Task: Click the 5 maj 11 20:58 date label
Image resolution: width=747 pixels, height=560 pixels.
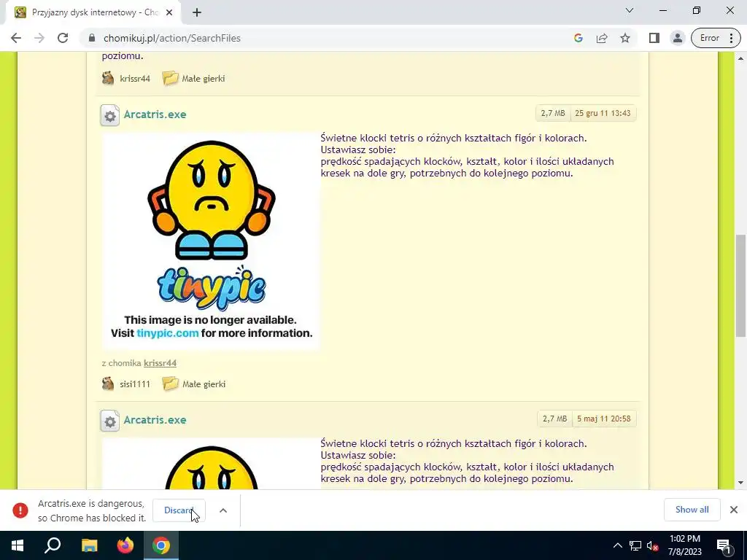Action: click(x=603, y=419)
